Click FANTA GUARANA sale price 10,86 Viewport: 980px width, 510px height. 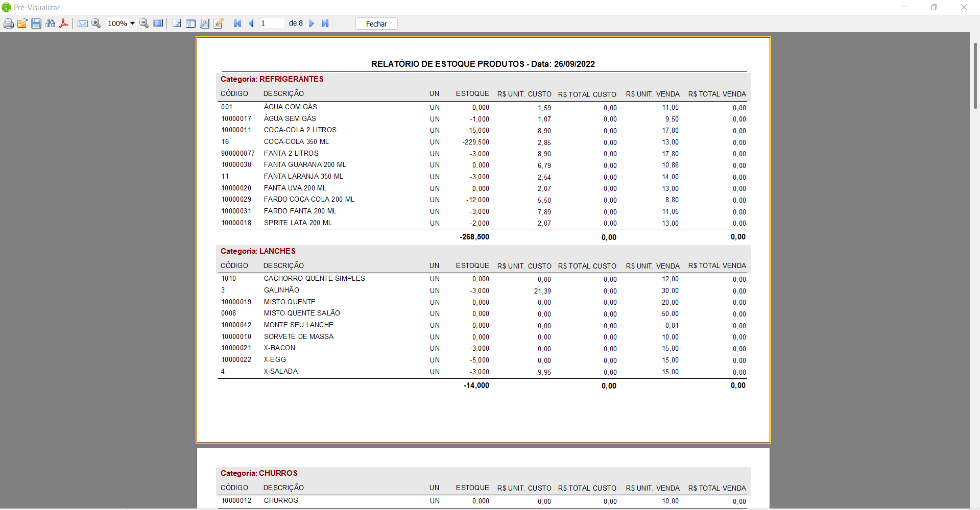point(670,165)
